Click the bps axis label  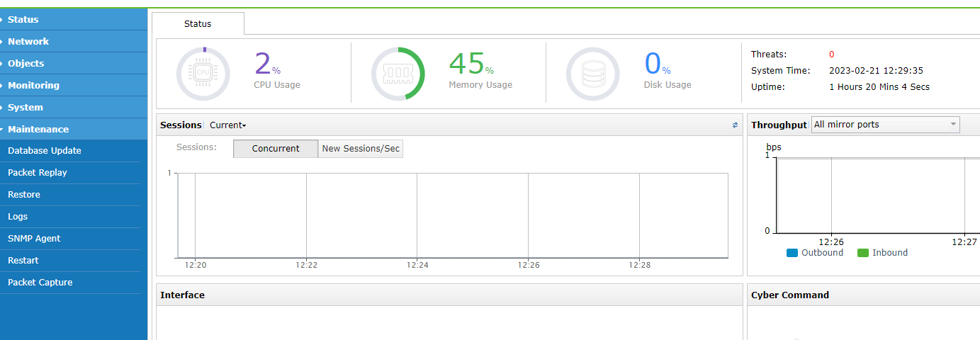774,147
